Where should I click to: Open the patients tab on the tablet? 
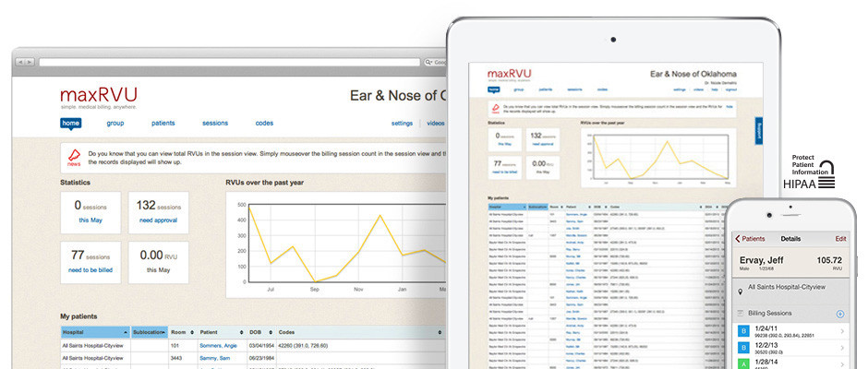545,89
